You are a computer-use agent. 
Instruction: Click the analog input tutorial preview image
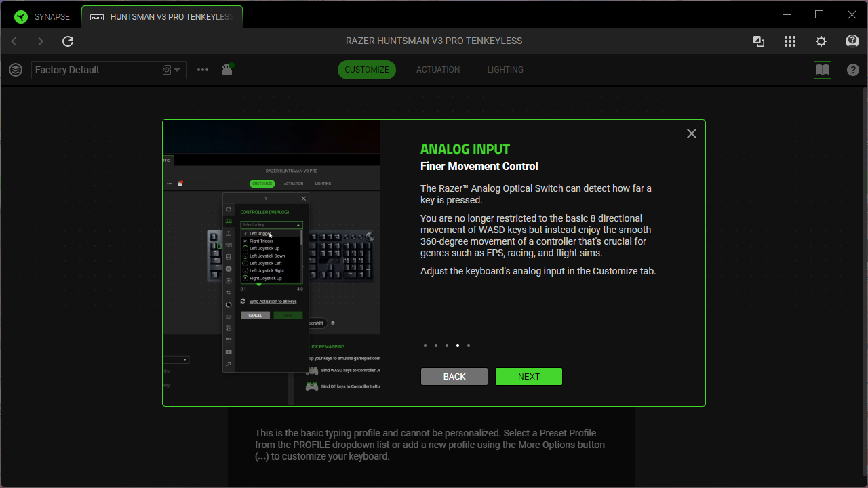point(271,263)
